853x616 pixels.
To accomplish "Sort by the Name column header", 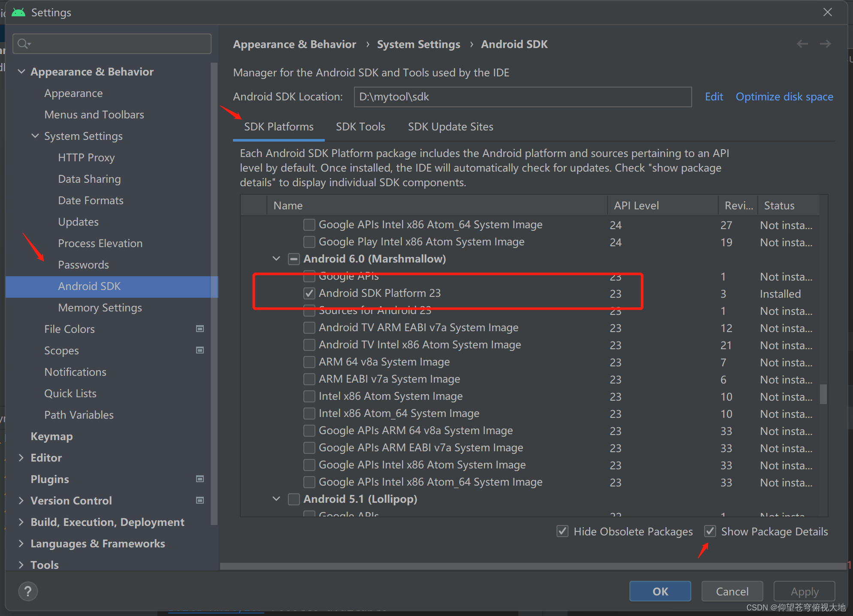I will pos(437,205).
